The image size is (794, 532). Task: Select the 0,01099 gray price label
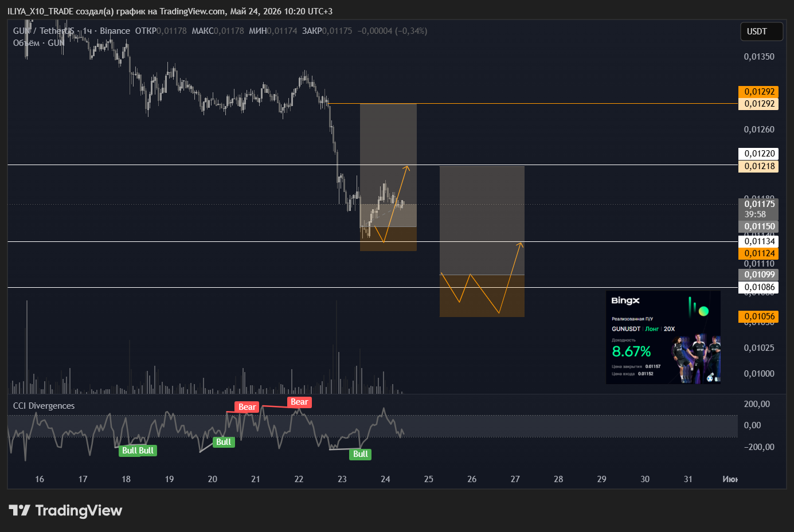click(x=759, y=275)
